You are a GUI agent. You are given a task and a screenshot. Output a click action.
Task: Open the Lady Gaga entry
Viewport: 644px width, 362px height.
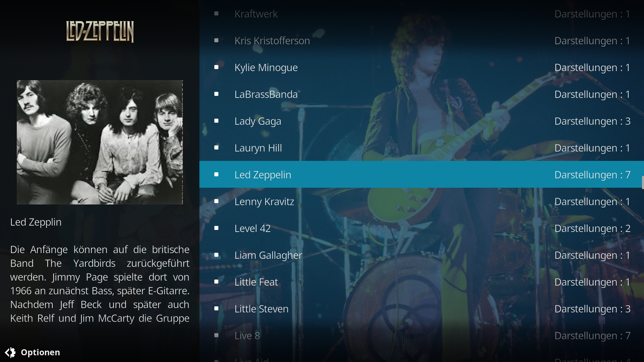tap(421, 121)
